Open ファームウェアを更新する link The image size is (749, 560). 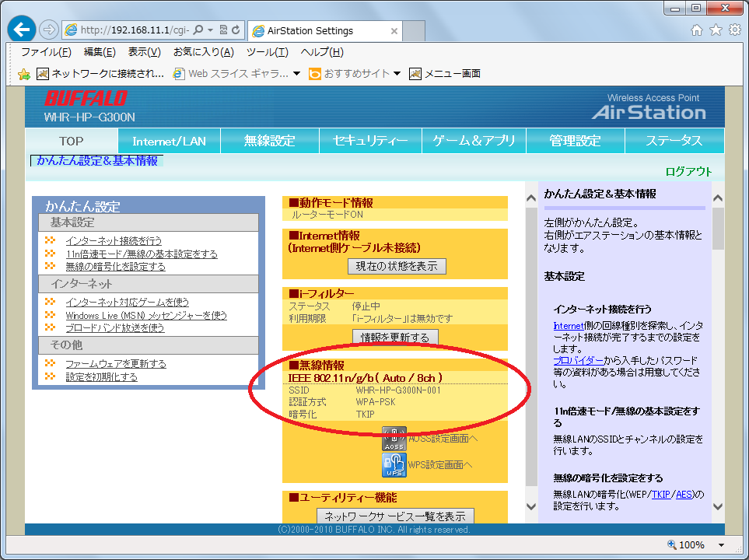click(x=115, y=364)
